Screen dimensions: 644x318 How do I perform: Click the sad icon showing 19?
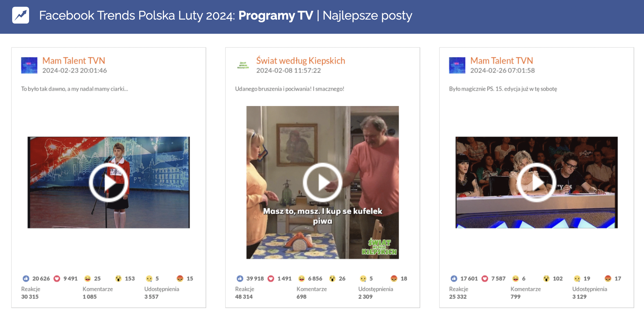click(577, 279)
